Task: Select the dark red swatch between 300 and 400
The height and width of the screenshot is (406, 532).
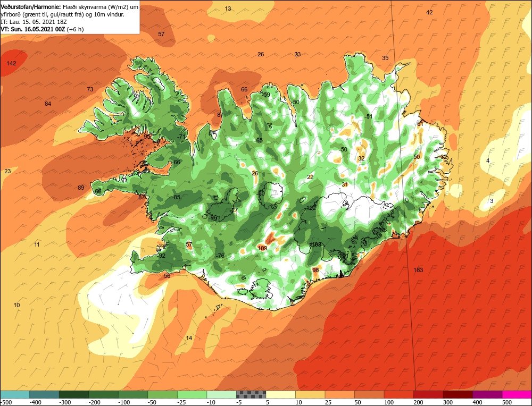Action: pyautogui.click(x=458, y=394)
